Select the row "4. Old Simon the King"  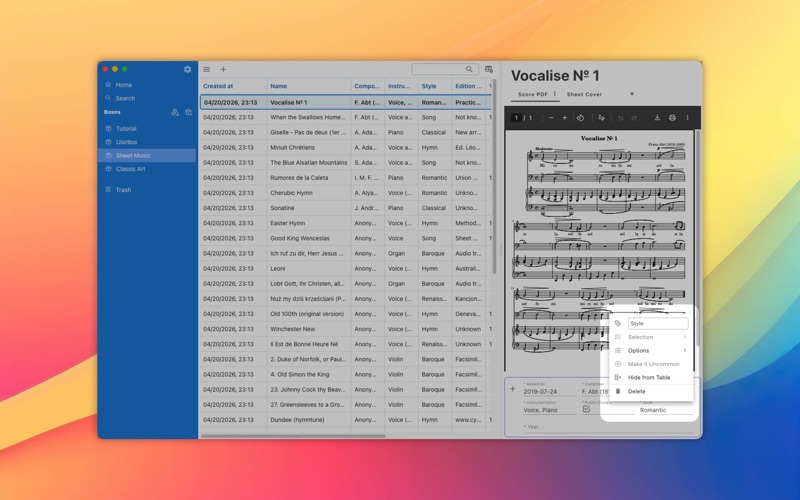coord(345,374)
